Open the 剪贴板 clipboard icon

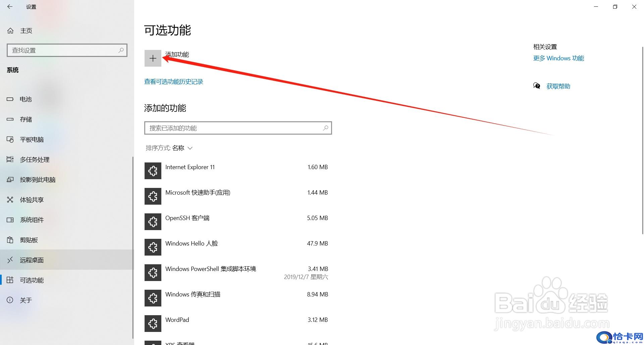(10, 240)
